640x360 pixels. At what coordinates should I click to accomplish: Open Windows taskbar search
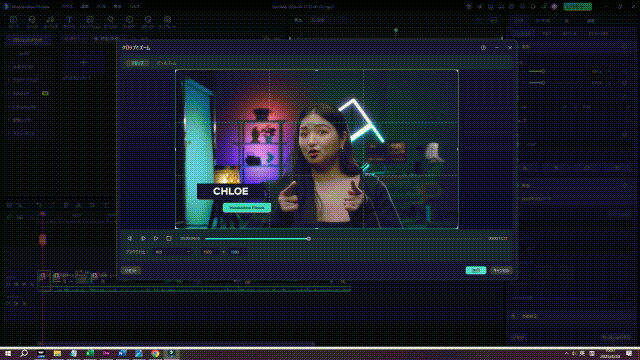coord(24,353)
